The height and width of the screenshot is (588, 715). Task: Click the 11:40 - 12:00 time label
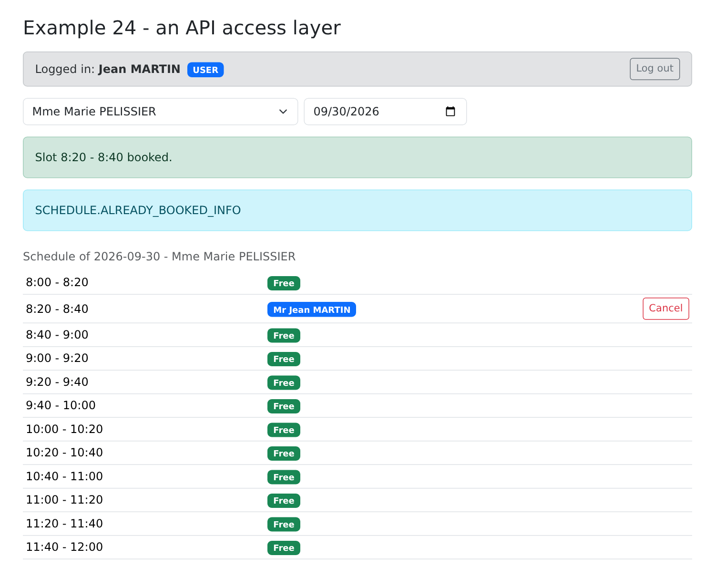[64, 547]
